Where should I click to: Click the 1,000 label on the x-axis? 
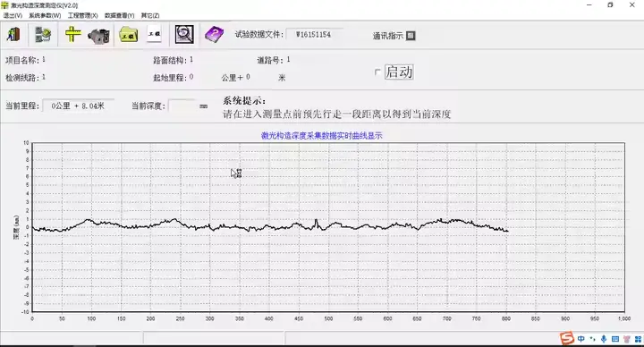pos(624,318)
